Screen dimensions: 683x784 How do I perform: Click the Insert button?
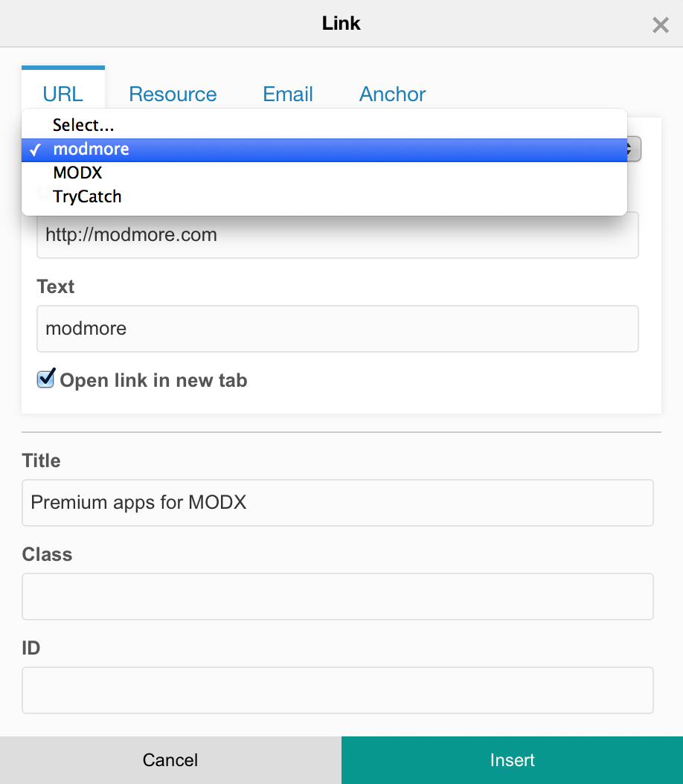(512, 760)
